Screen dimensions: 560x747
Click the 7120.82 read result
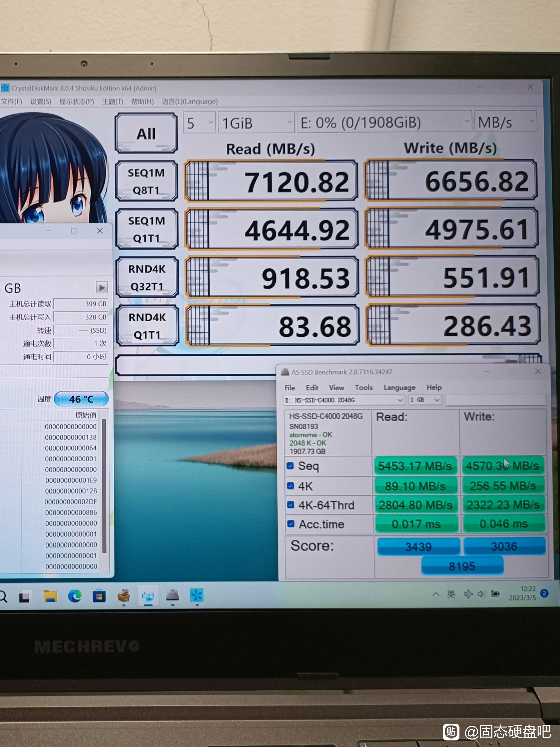(271, 181)
